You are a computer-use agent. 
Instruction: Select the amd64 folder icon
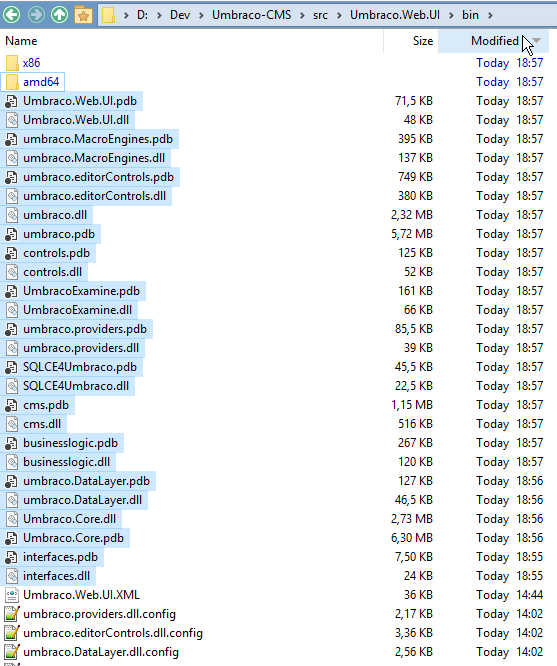[12, 82]
